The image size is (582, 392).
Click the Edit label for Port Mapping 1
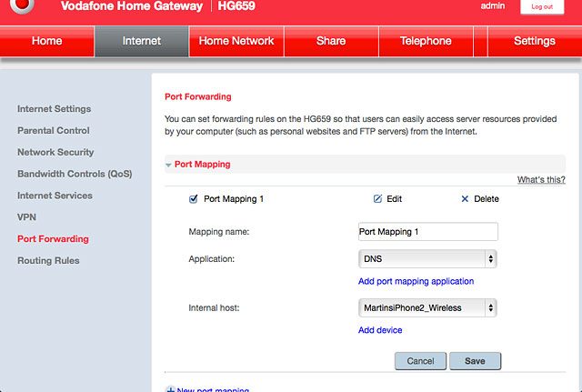(394, 199)
